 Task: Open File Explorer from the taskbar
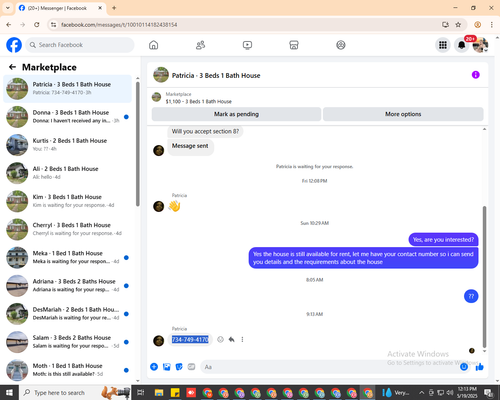159,393
